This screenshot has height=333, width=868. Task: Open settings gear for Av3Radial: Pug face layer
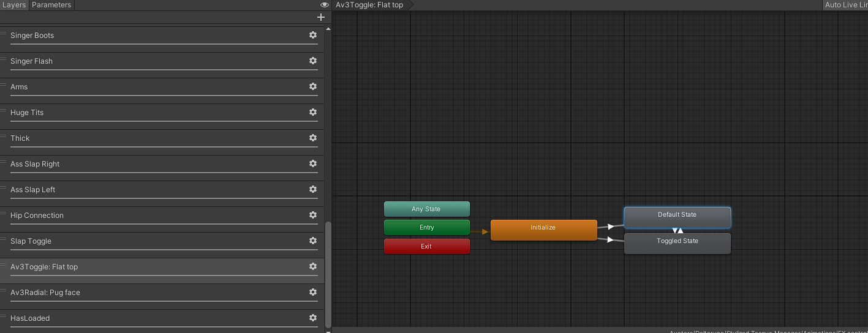313,292
